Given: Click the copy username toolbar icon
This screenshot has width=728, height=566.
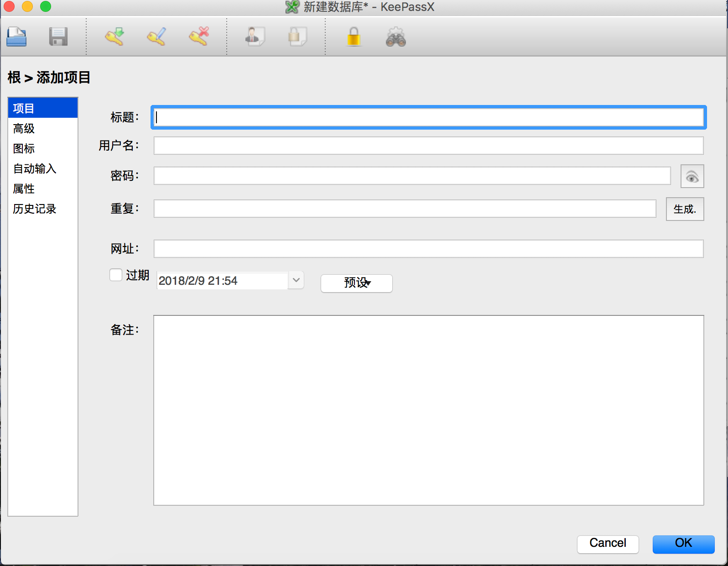Looking at the screenshot, I should click(x=255, y=37).
